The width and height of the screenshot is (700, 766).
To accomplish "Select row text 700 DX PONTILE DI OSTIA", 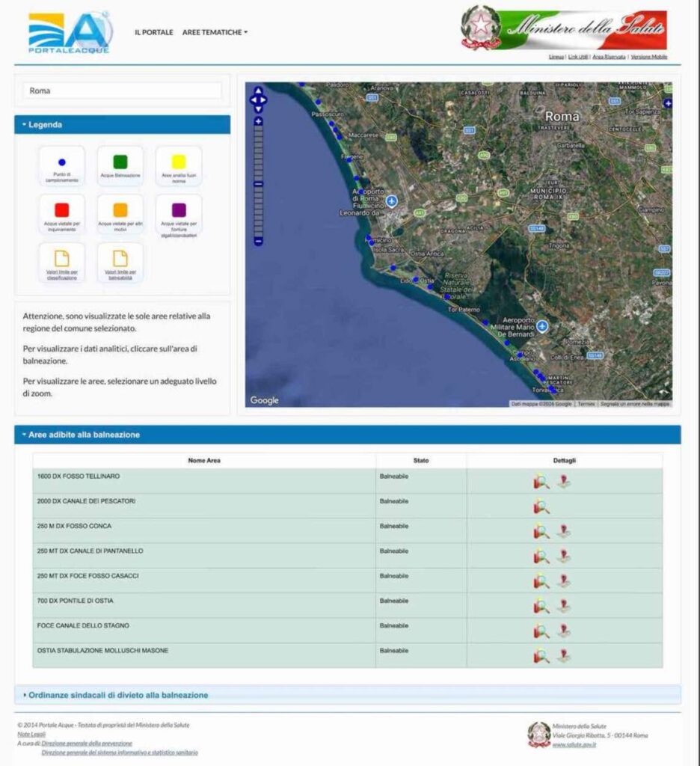I will tap(76, 601).
